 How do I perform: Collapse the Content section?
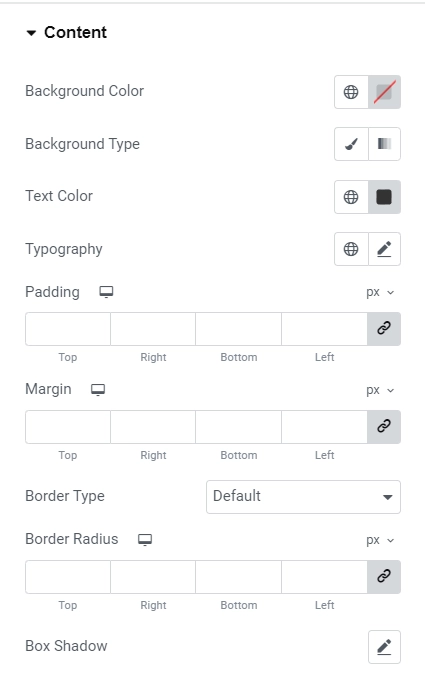tap(67, 32)
